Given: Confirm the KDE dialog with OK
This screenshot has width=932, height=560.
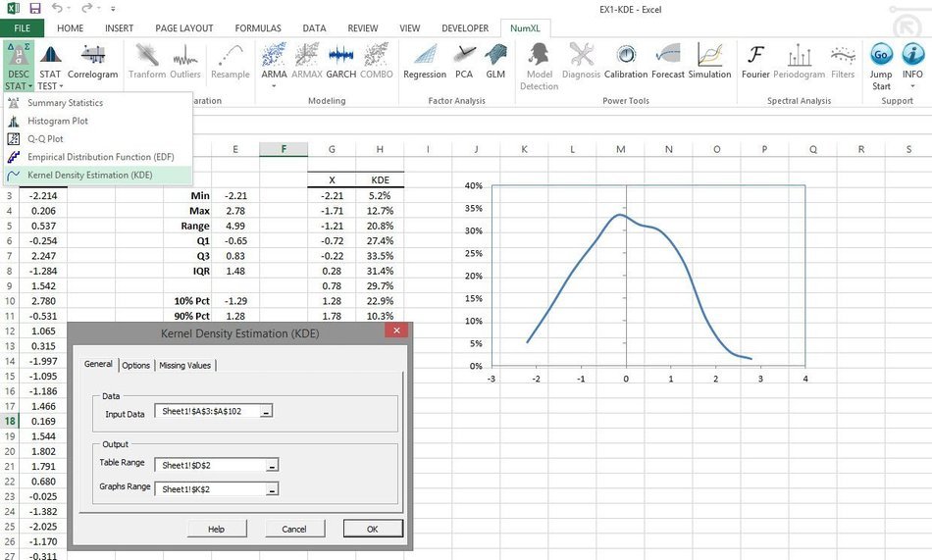Looking at the screenshot, I should tap(373, 529).
